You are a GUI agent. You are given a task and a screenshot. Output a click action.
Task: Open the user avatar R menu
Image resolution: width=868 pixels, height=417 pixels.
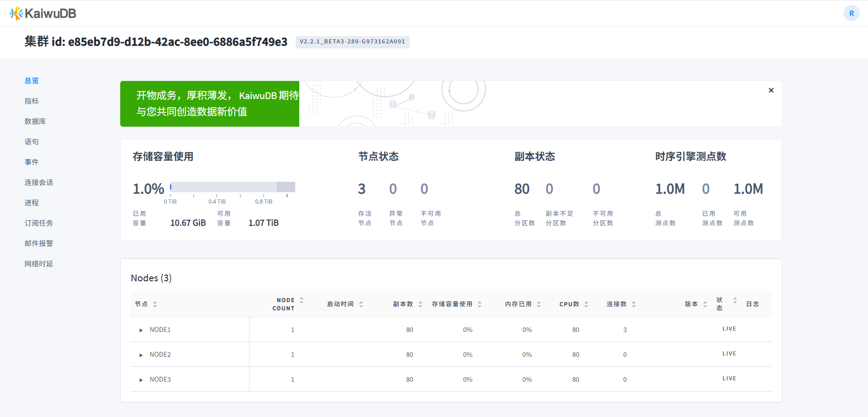click(x=851, y=14)
